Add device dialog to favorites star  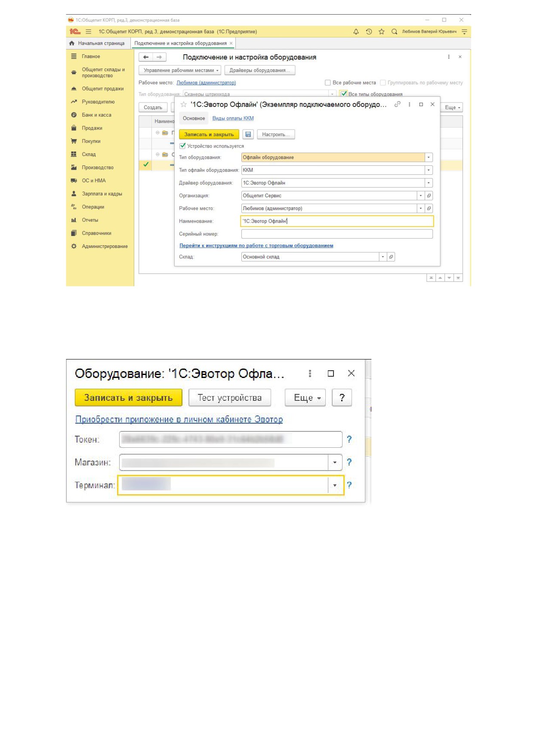pyautogui.click(x=184, y=104)
